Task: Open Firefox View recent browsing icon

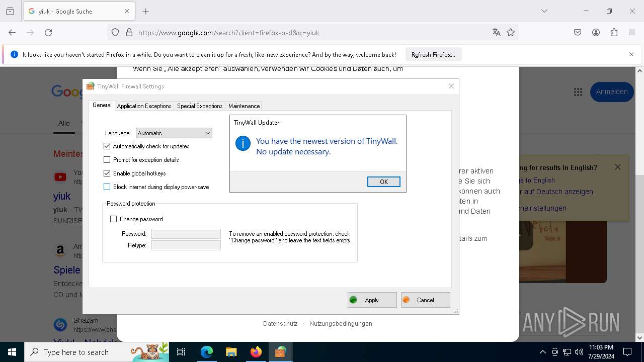Action: (x=10, y=11)
